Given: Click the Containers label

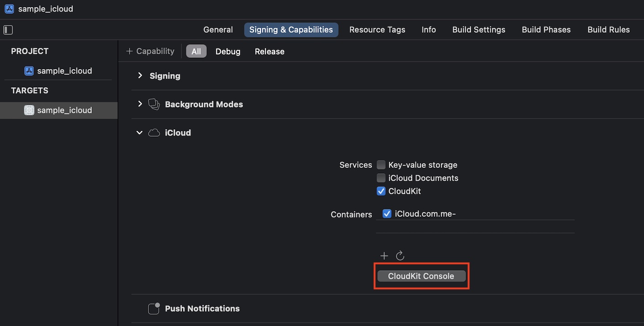Looking at the screenshot, I should point(351,214).
